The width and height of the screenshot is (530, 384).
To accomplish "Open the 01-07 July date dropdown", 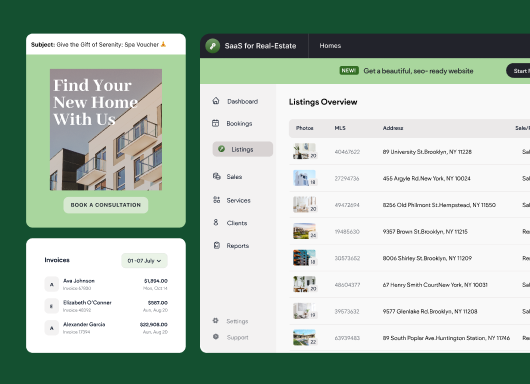I will (144, 261).
